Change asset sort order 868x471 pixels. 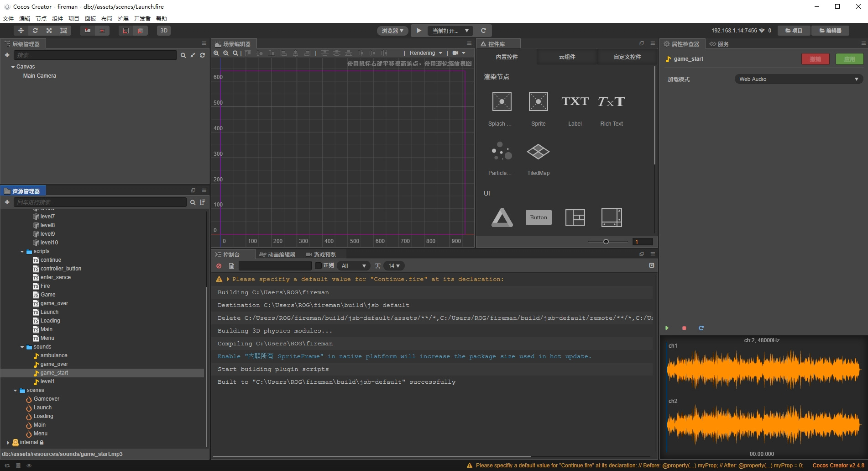pos(203,202)
